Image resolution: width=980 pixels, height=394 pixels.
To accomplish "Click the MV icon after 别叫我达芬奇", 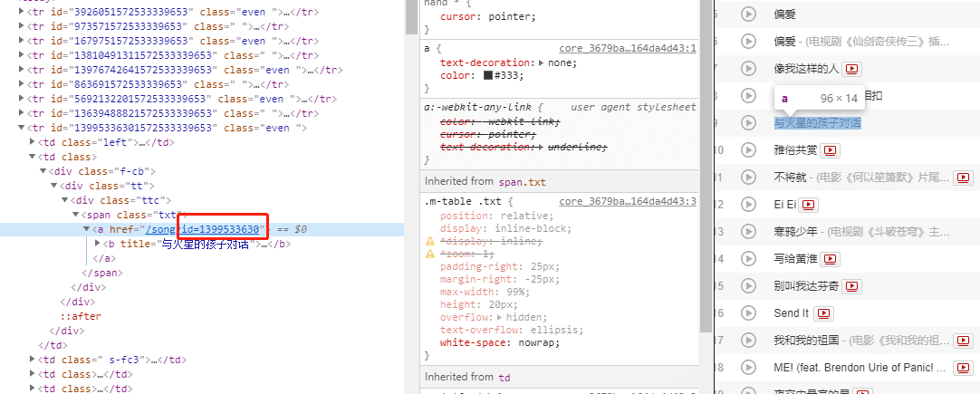I will click(851, 286).
